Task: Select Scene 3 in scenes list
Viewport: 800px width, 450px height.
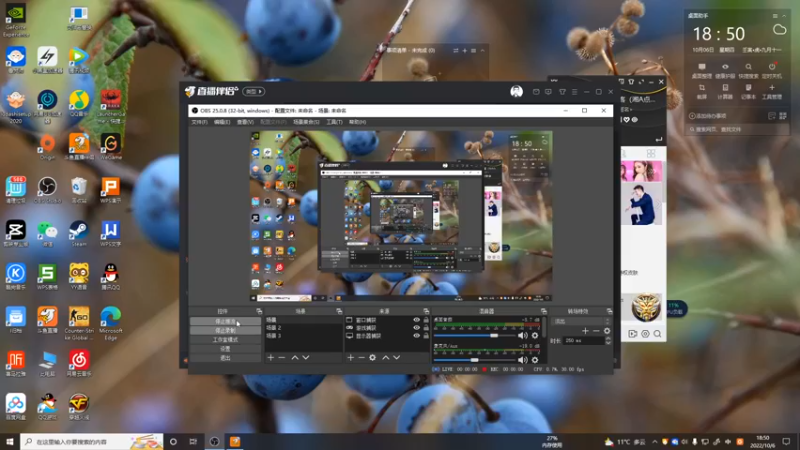Action: pyautogui.click(x=303, y=336)
